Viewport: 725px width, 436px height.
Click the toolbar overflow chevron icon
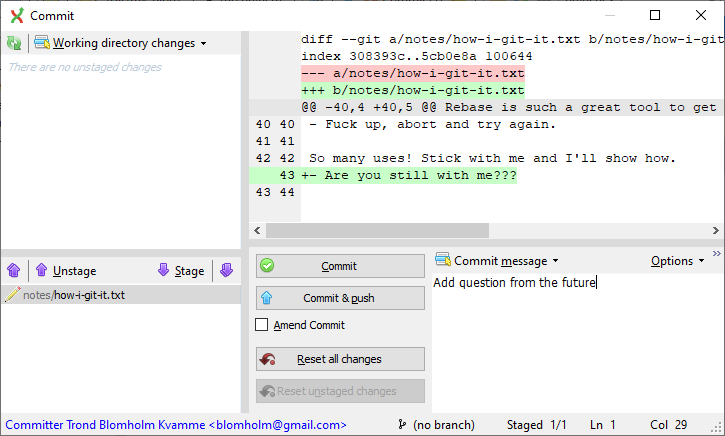coord(717,253)
